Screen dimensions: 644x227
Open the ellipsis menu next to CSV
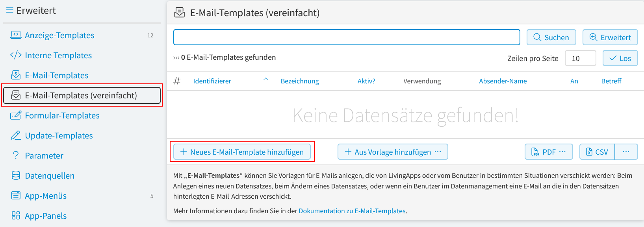(626, 152)
